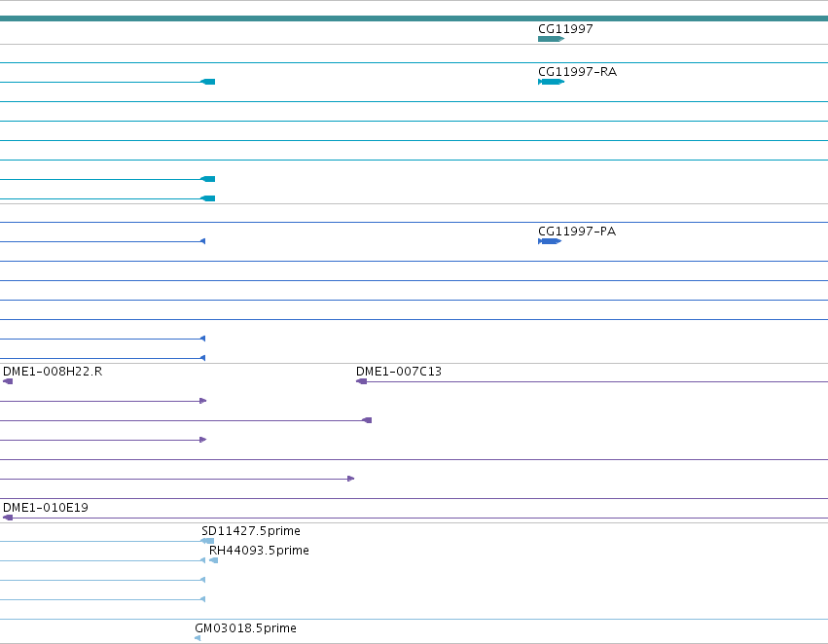Click the blue CG11997-PA feature glyph
Screen dimensions: 828x644
pos(549,241)
